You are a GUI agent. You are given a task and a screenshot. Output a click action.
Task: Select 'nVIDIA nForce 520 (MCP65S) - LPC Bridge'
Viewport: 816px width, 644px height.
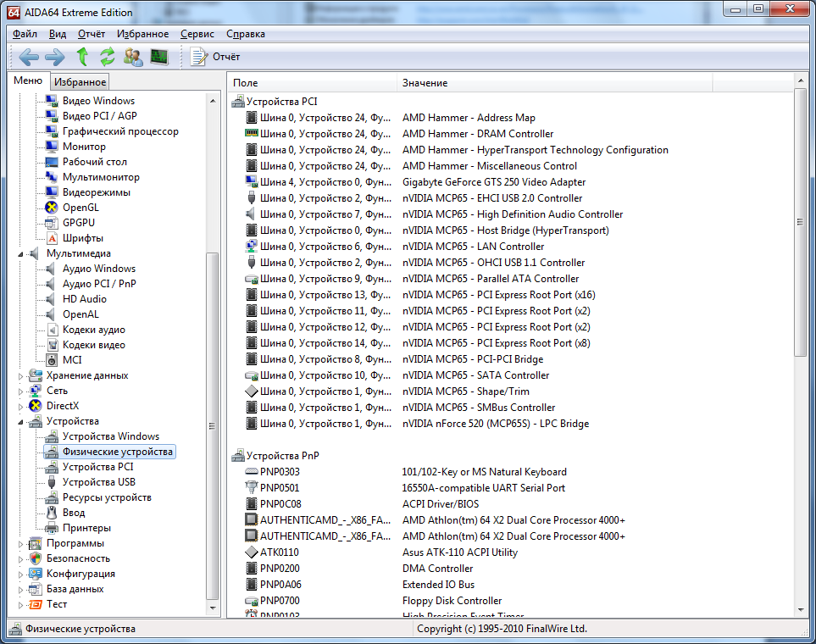[496, 423]
